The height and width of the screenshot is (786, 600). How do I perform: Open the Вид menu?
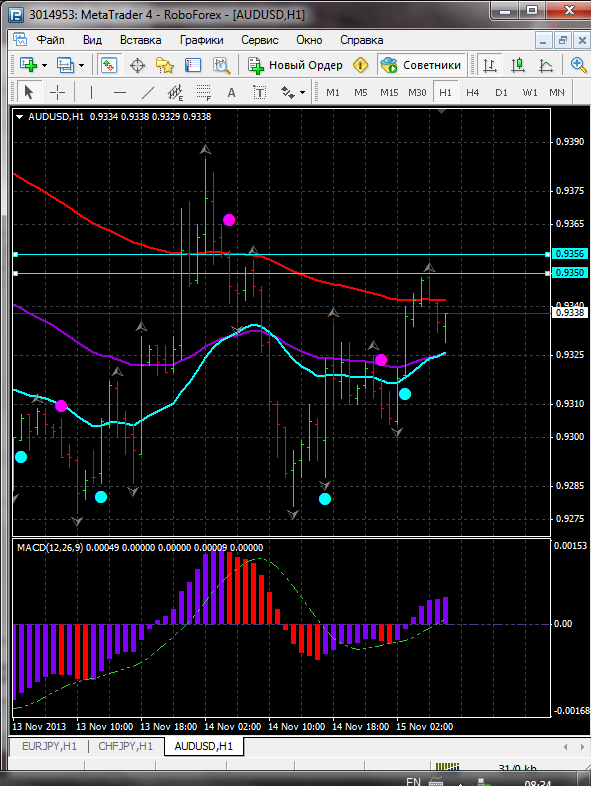click(x=92, y=40)
